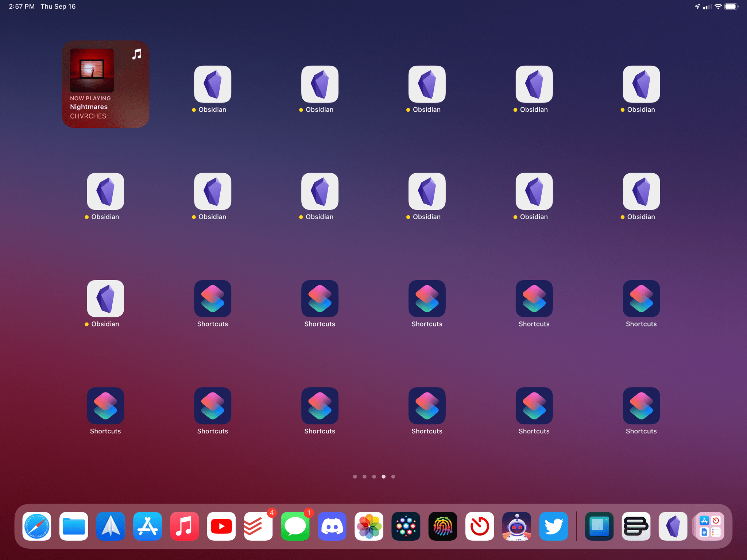Viewport: 747px width, 560px height.
Task: Tap the battery icon in status bar
Action: point(731,7)
